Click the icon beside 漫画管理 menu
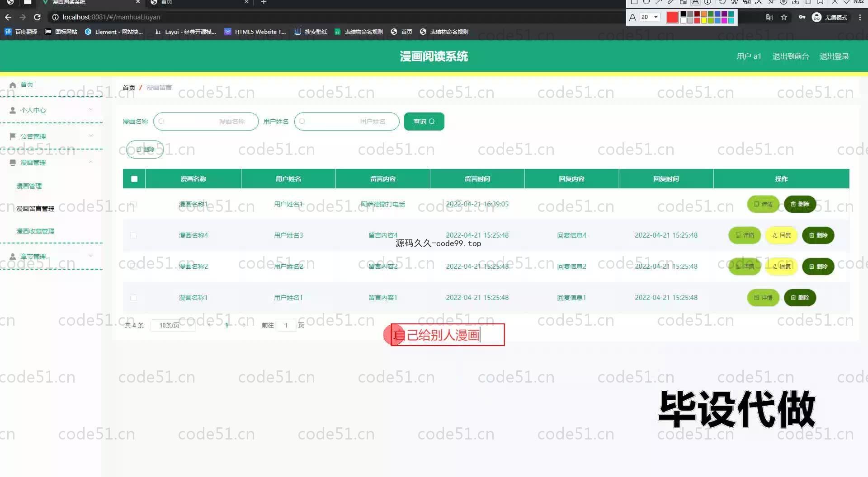Image resolution: width=868 pixels, height=477 pixels. [13, 162]
